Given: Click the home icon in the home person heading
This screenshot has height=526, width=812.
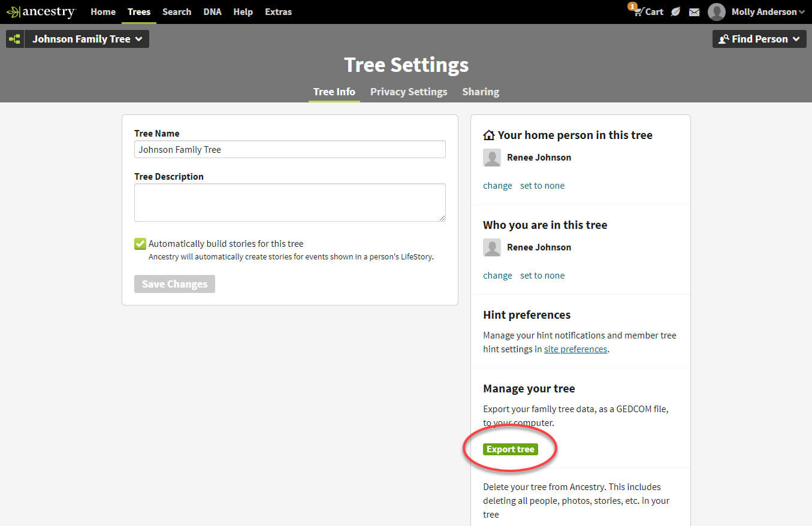Looking at the screenshot, I should (x=489, y=135).
